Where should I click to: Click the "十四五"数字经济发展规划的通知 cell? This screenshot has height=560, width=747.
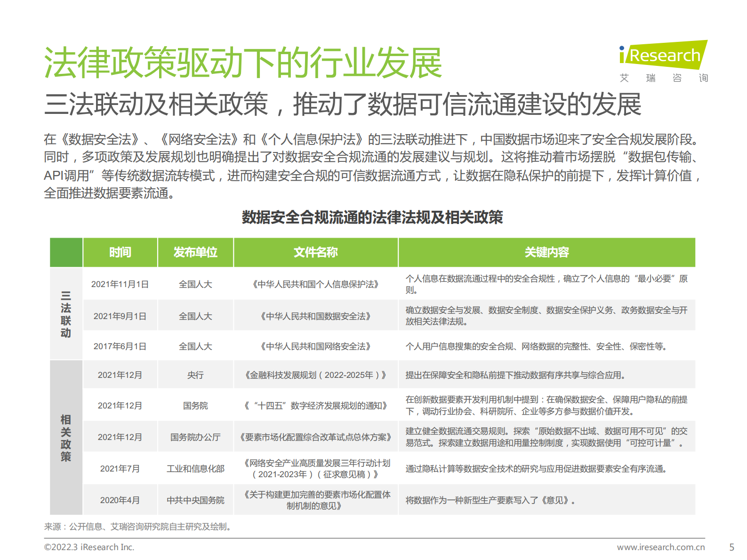(x=316, y=406)
